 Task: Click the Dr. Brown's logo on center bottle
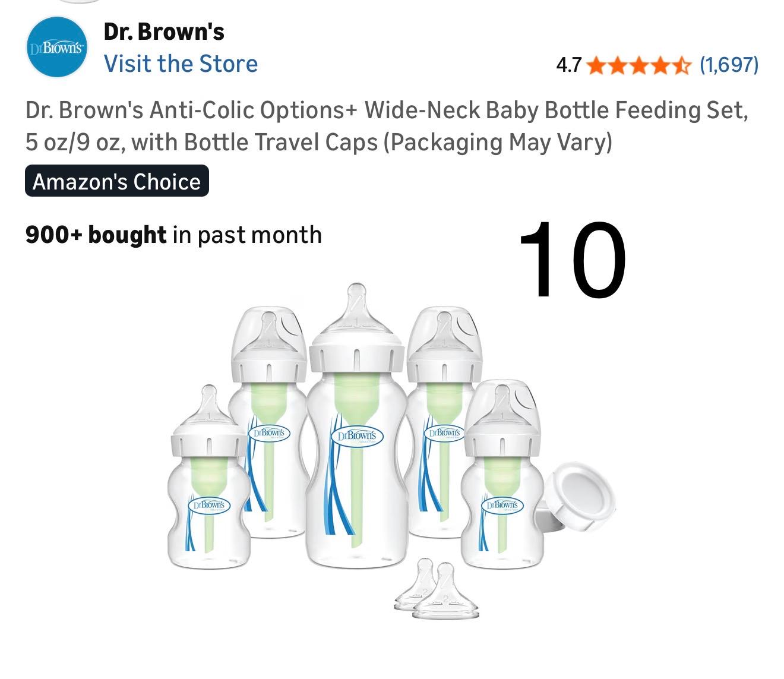(356, 437)
